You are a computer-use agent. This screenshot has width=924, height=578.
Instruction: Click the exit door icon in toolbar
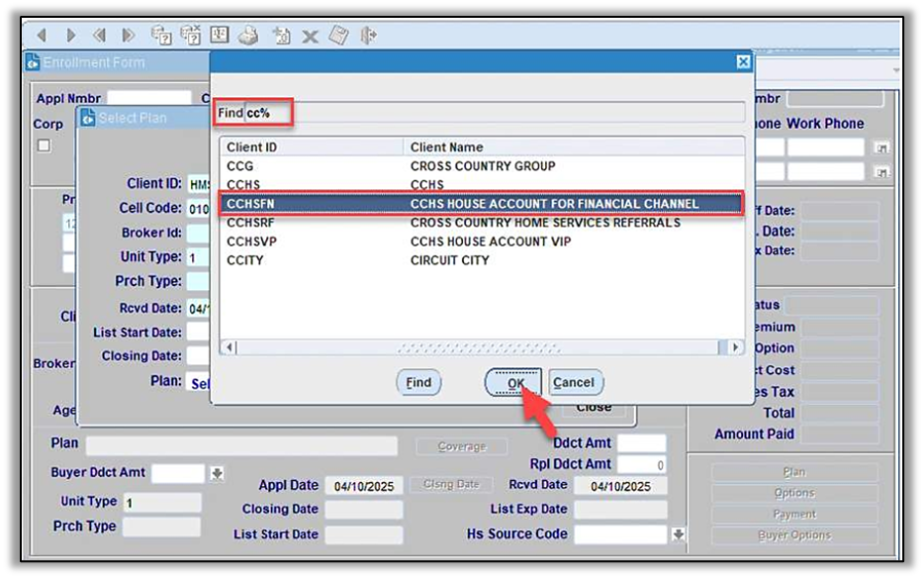[368, 36]
